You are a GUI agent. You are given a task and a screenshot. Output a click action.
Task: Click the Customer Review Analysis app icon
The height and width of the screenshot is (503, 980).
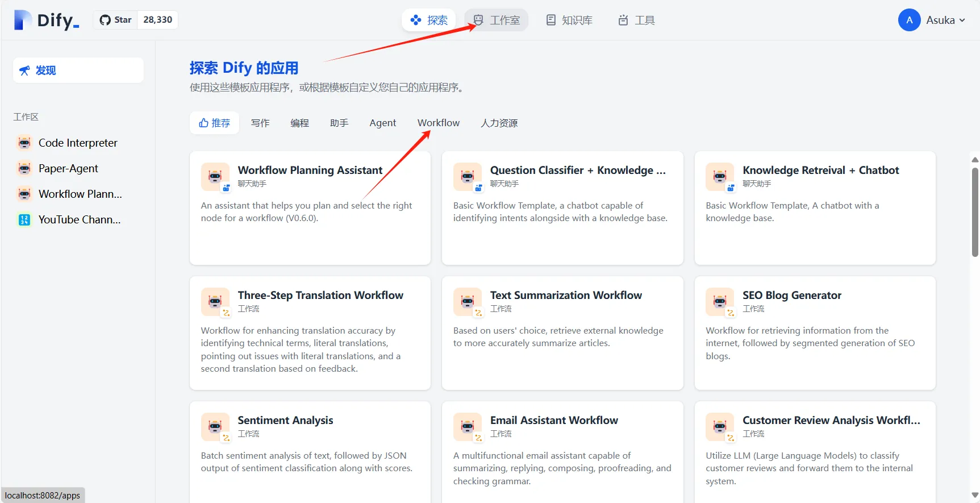click(720, 427)
